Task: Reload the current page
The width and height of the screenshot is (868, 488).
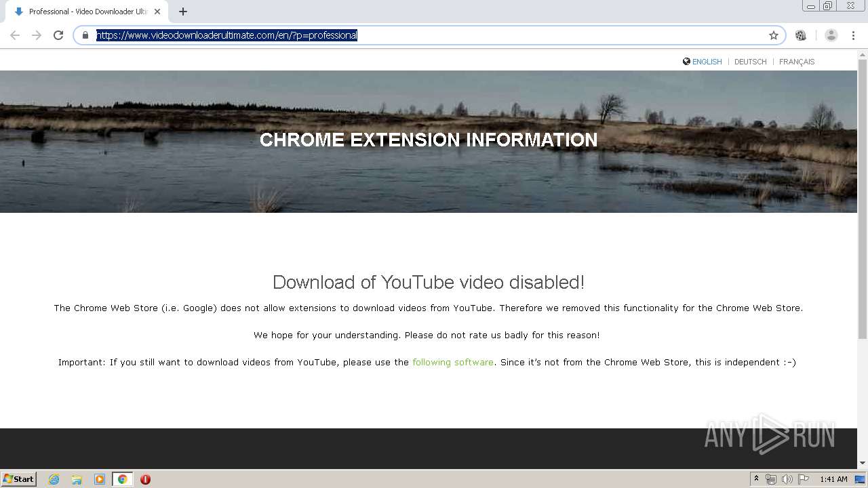Action: pyautogui.click(x=58, y=35)
